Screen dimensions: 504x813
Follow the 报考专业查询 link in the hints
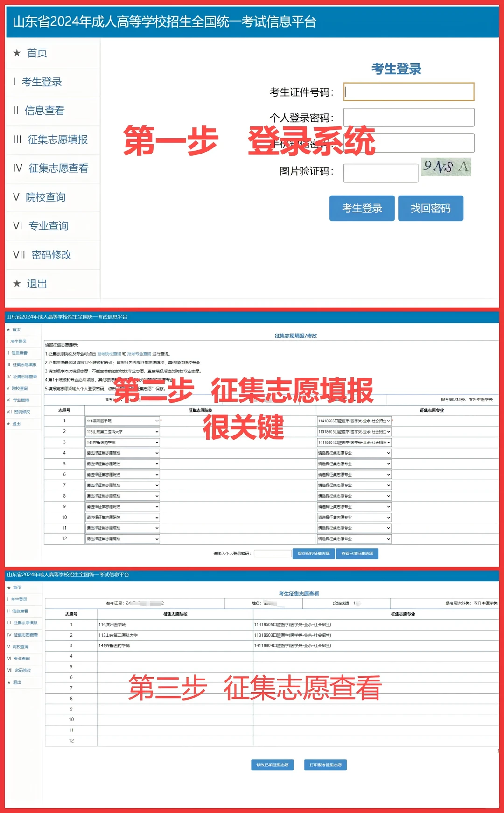tap(139, 354)
